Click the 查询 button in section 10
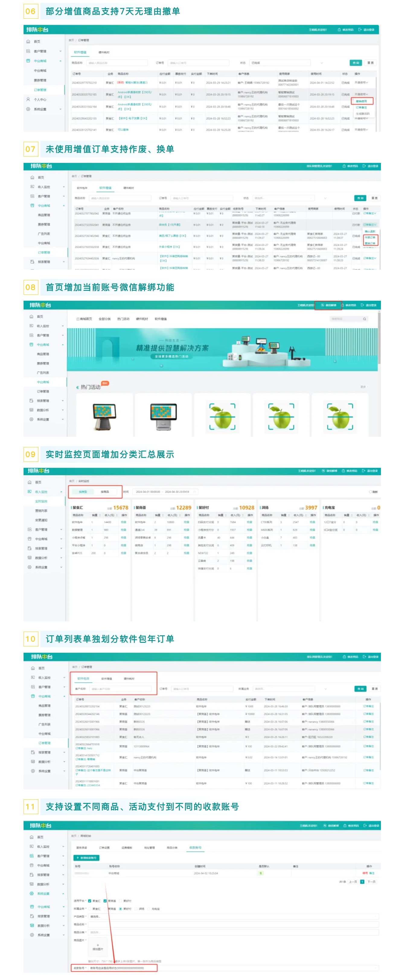This screenshot has height=980, width=396. (x=360, y=689)
